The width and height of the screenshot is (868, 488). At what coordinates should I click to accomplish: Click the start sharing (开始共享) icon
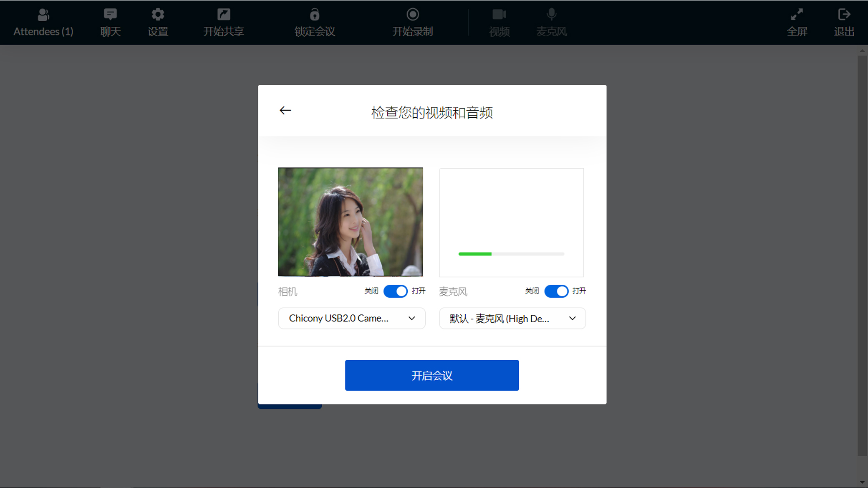click(x=224, y=15)
